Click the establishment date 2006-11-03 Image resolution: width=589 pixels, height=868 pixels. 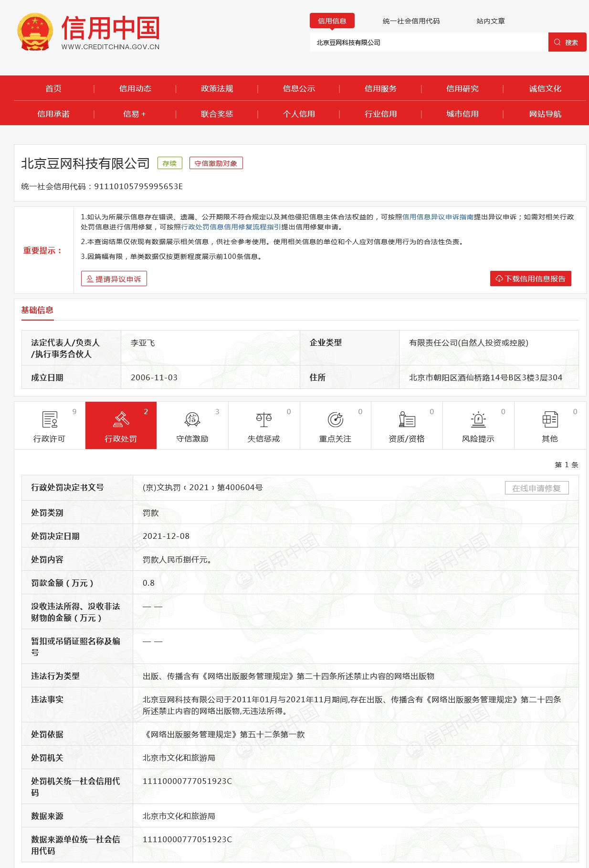[x=154, y=377]
